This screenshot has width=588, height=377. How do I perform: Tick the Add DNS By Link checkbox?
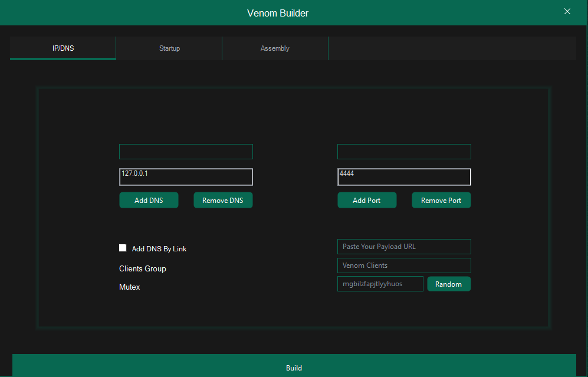pos(123,248)
